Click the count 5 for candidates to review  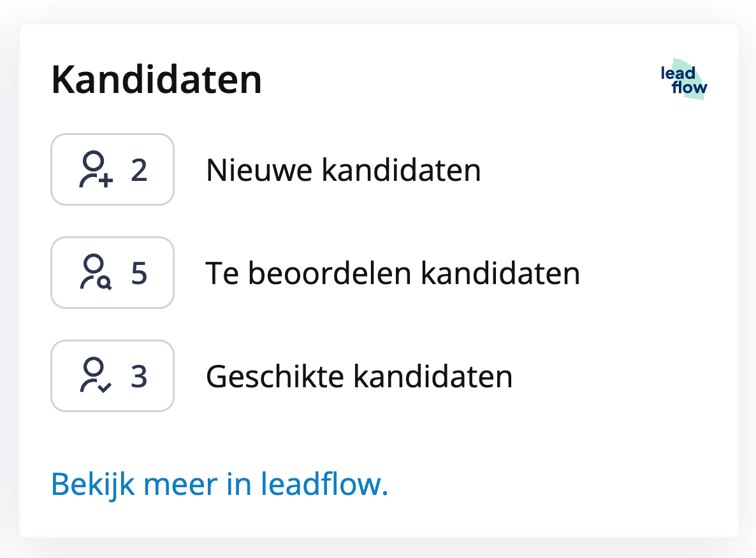139,273
